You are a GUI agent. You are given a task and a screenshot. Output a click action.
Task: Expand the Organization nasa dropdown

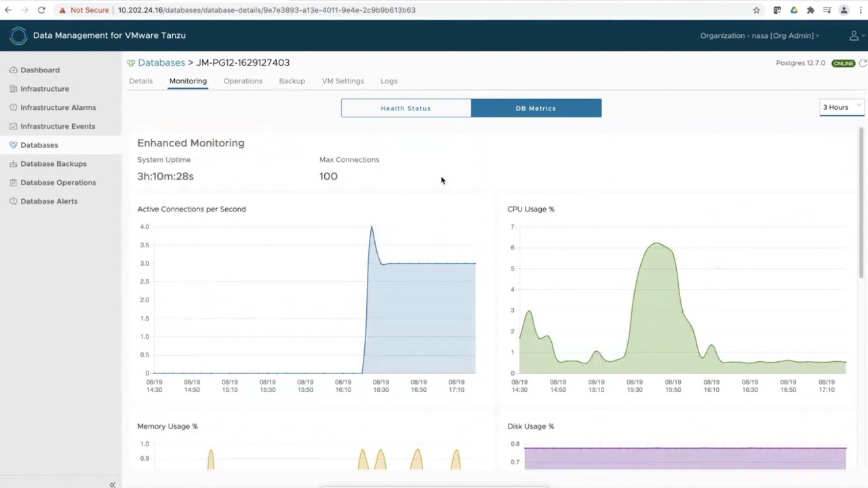(759, 36)
